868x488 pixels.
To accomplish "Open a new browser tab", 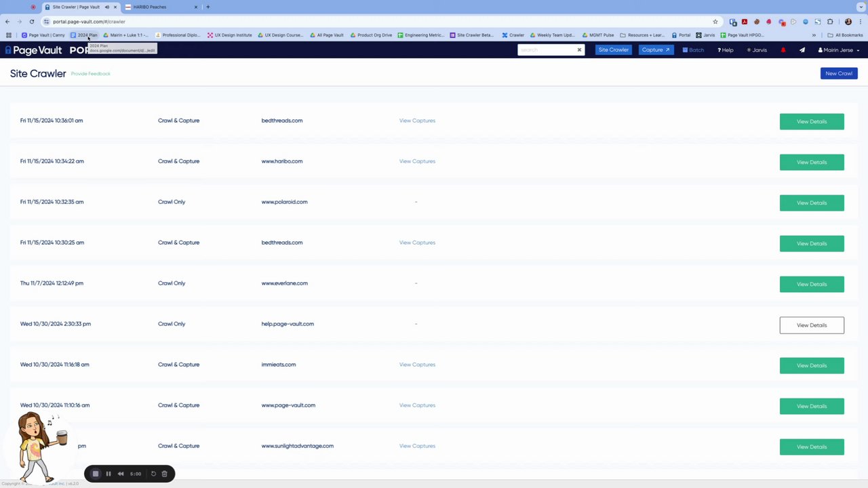I will (x=208, y=7).
